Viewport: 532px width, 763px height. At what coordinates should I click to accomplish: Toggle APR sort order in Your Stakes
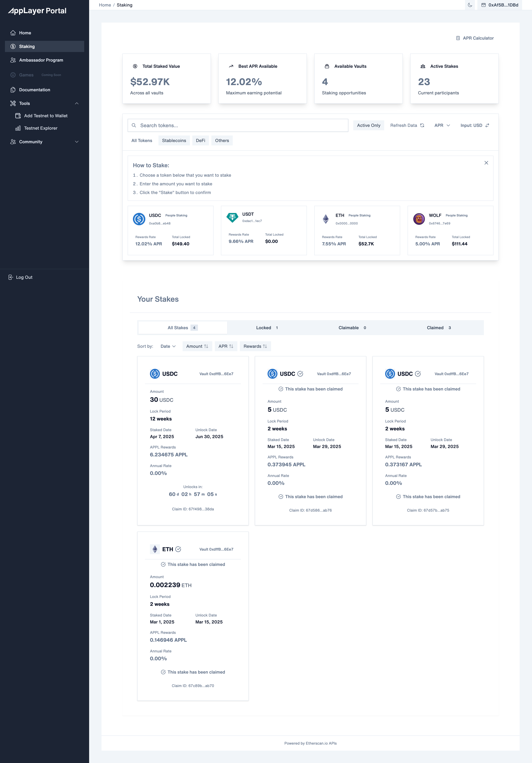pyautogui.click(x=226, y=346)
